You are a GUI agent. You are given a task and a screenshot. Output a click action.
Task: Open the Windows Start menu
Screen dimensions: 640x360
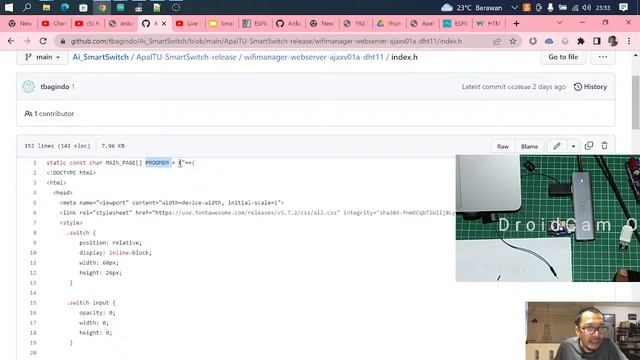[9, 7]
